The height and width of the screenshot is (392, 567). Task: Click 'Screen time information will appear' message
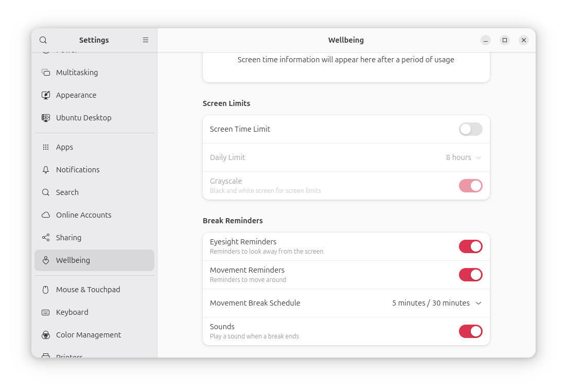pos(346,60)
